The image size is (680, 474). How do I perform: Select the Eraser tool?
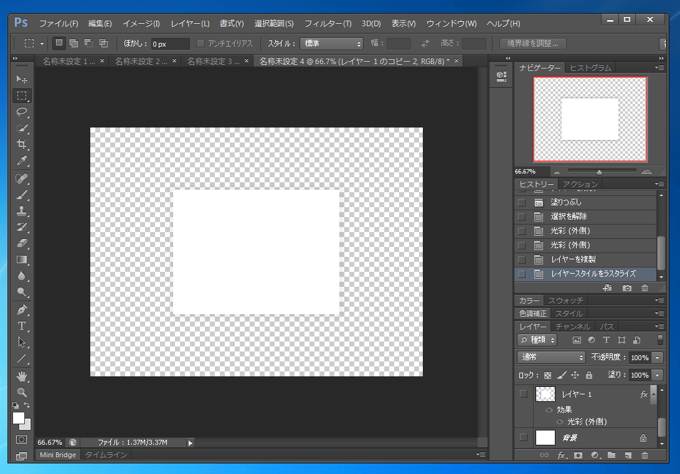coord(21,244)
